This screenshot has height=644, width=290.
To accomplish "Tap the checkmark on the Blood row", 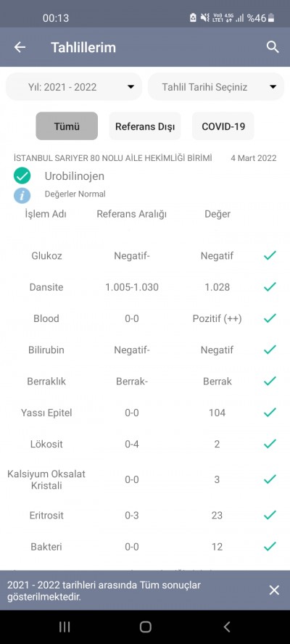I will click(270, 318).
